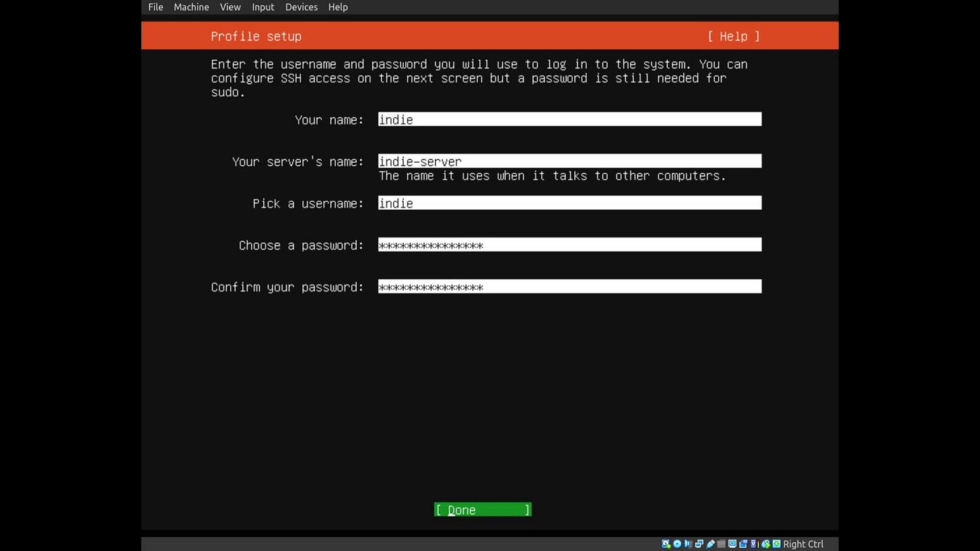Click the USB devices status icon
Screen dimensions: 980x551
(710, 544)
